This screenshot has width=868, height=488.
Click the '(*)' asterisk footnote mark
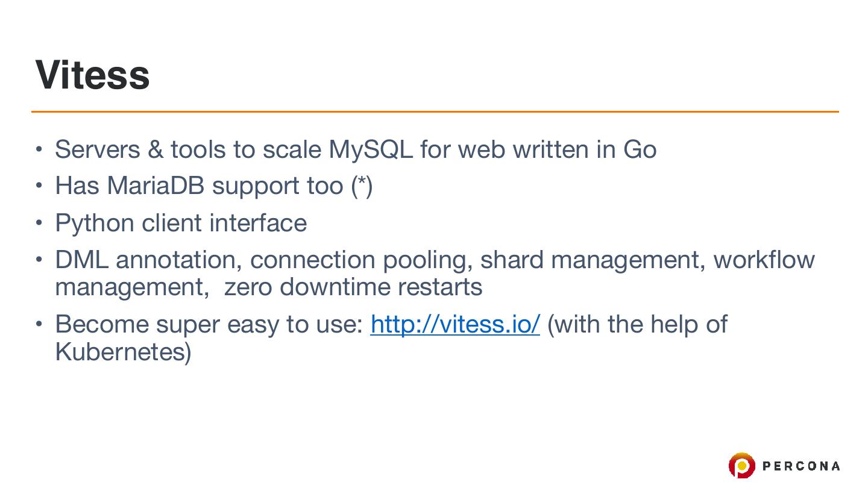click(x=362, y=186)
